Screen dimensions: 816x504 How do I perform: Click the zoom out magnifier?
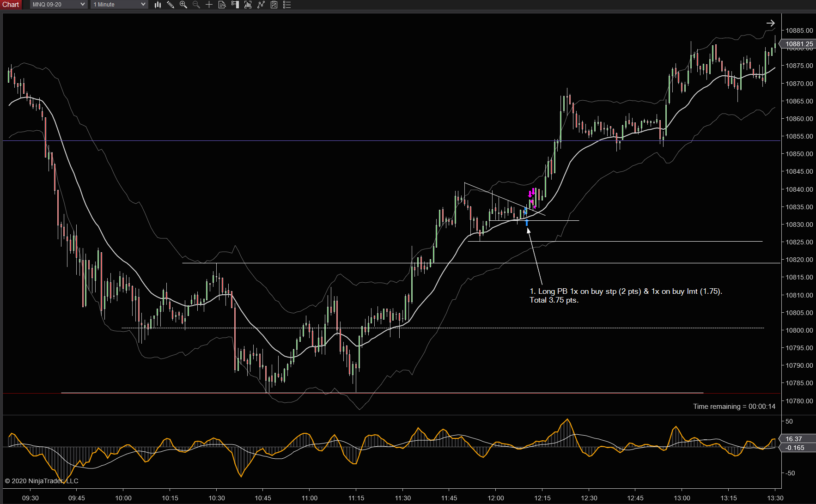click(196, 5)
